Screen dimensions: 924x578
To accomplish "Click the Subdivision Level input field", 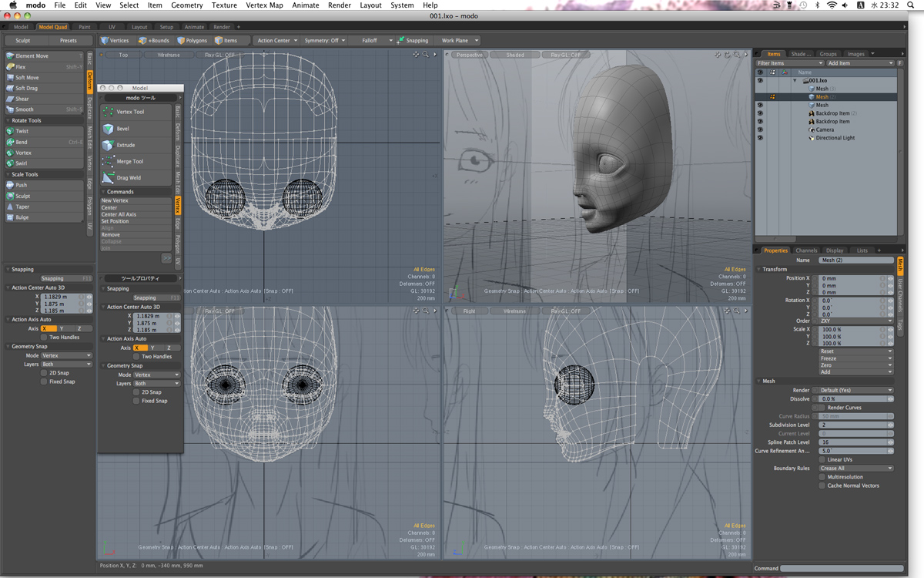I will (x=852, y=425).
